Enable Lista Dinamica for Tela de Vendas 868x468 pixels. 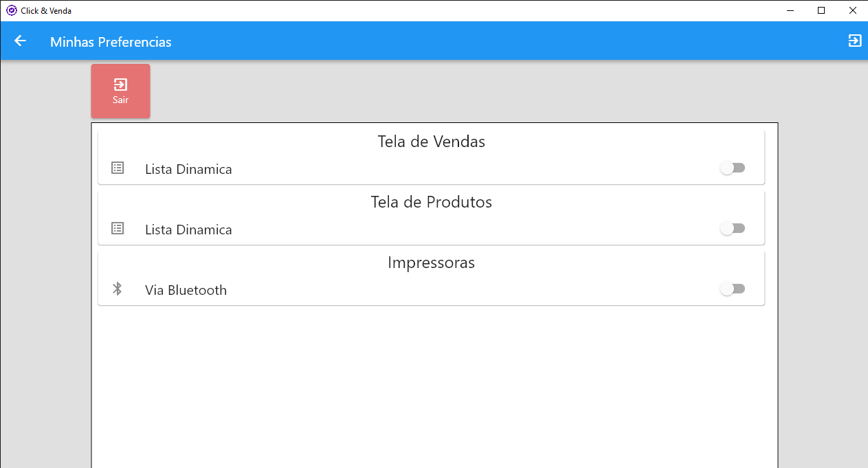tap(733, 168)
